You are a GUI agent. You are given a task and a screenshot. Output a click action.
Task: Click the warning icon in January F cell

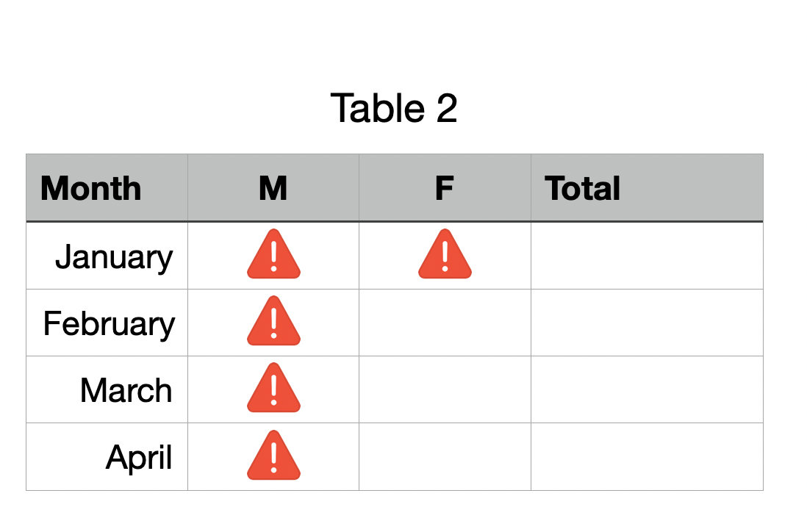pyautogui.click(x=445, y=255)
